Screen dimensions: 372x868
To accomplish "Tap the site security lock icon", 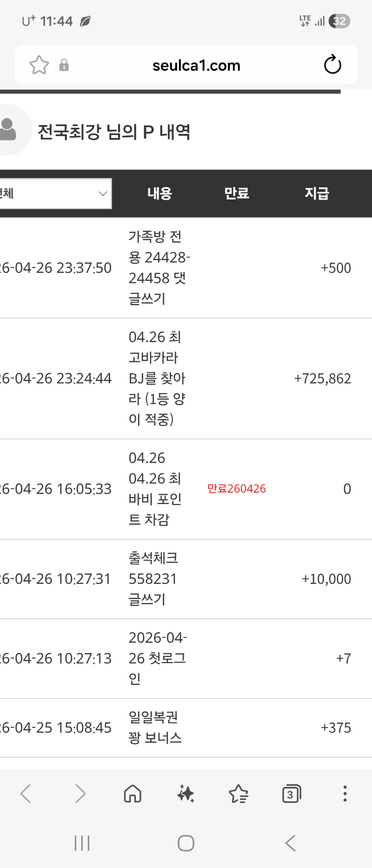I will click(64, 65).
